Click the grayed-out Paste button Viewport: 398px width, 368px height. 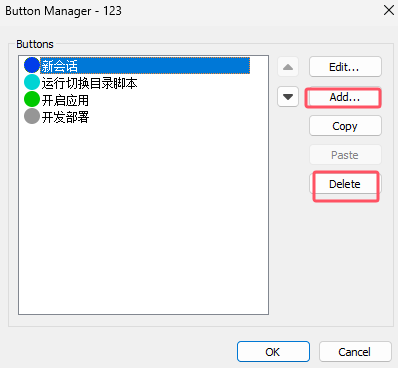345,155
